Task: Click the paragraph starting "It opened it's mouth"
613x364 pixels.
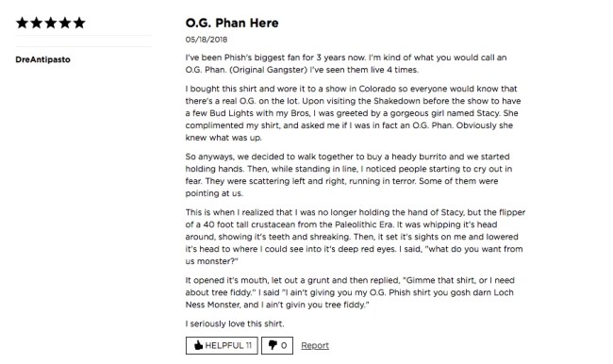Action: coord(350,292)
